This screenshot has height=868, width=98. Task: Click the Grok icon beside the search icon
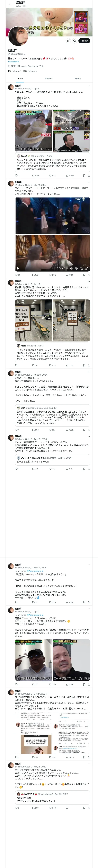click(x=68, y=41)
